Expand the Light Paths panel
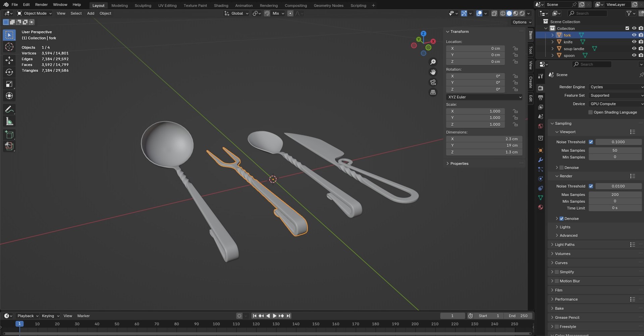Screen dimensions: 644x336 coord(565,245)
